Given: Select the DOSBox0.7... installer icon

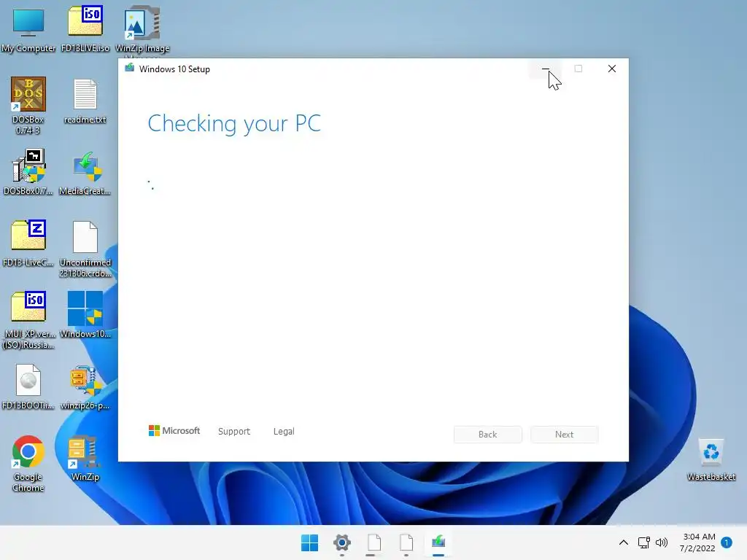Looking at the screenshot, I should (x=28, y=172).
